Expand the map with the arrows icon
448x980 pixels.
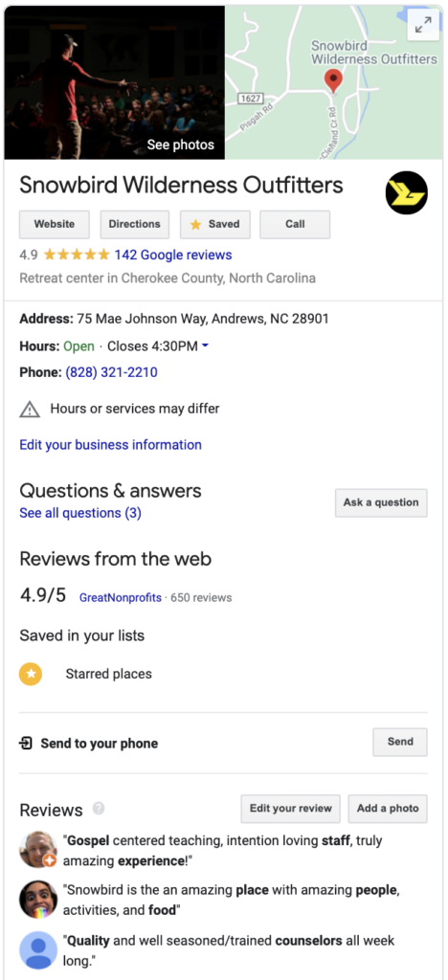click(x=423, y=25)
